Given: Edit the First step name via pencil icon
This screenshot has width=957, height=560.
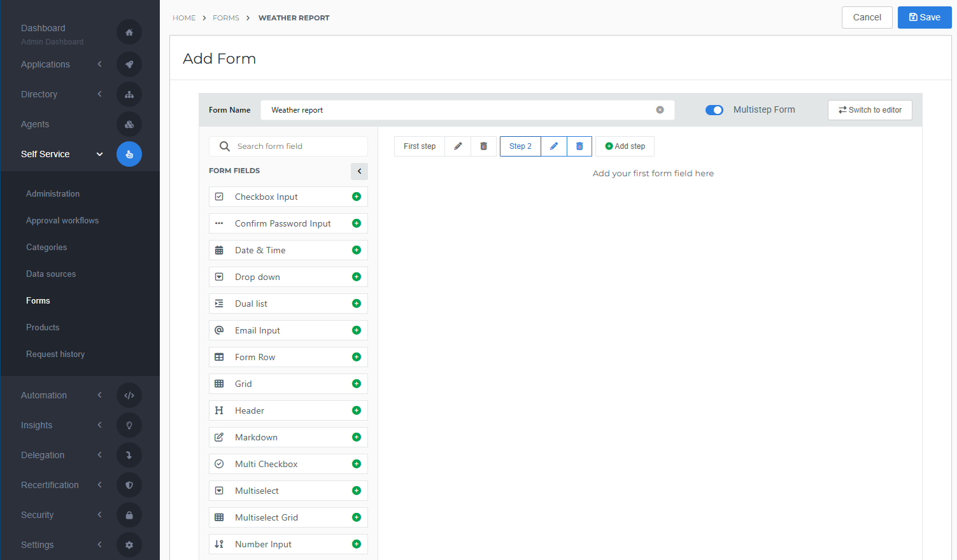Looking at the screenshot, I should pos(458,146).
